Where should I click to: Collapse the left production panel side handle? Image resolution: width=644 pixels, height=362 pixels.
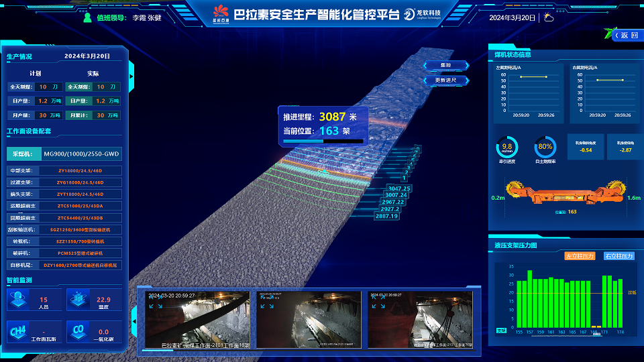click(131, 67)
